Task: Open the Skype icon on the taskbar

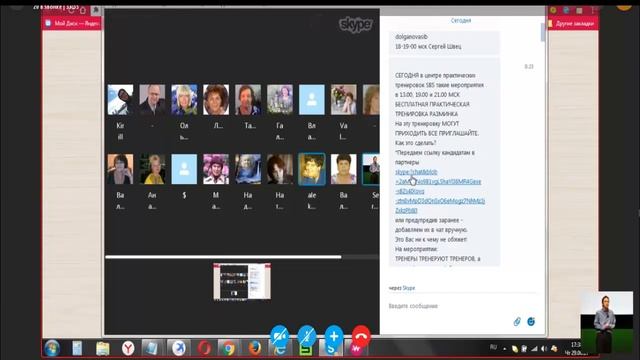Action: [331, 350]
